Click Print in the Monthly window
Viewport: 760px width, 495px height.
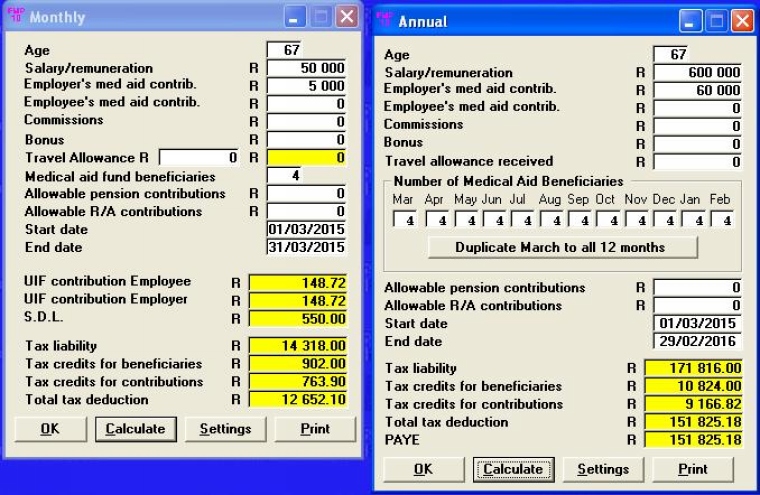[315, 429]
